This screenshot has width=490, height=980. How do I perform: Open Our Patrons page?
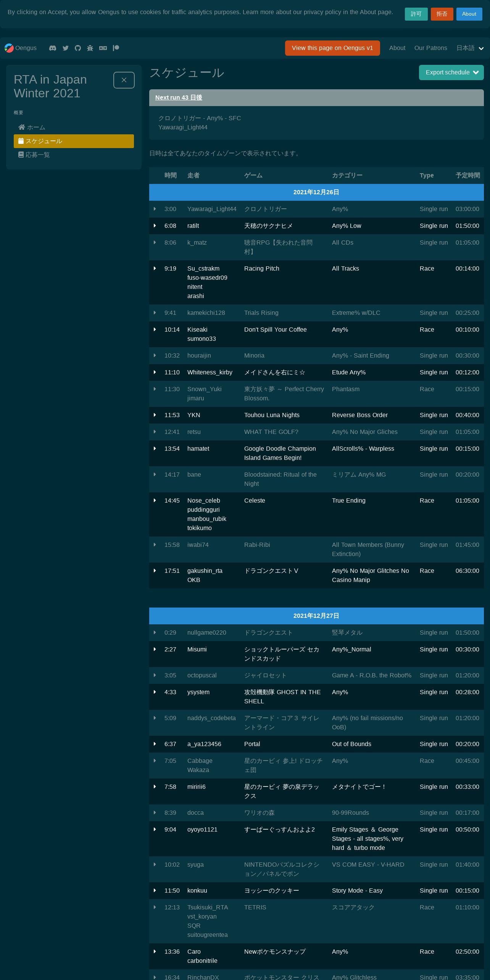click(431, 48)
